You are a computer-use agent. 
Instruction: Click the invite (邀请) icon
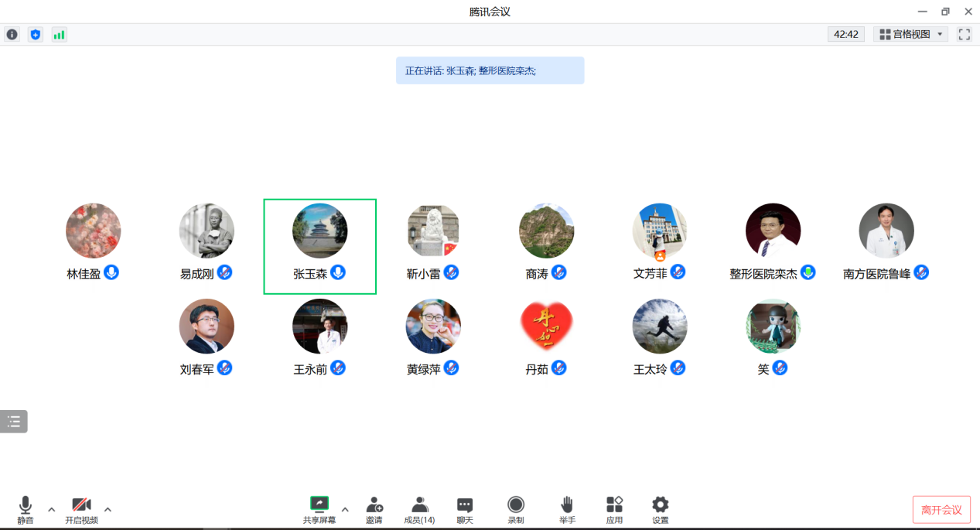[x=374, y=510]
